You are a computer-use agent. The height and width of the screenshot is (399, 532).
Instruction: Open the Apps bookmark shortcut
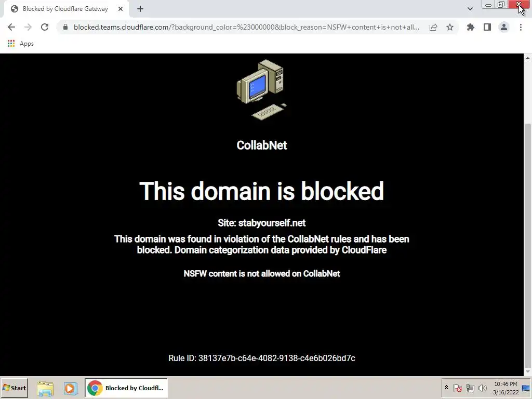[x=20, y=44]
